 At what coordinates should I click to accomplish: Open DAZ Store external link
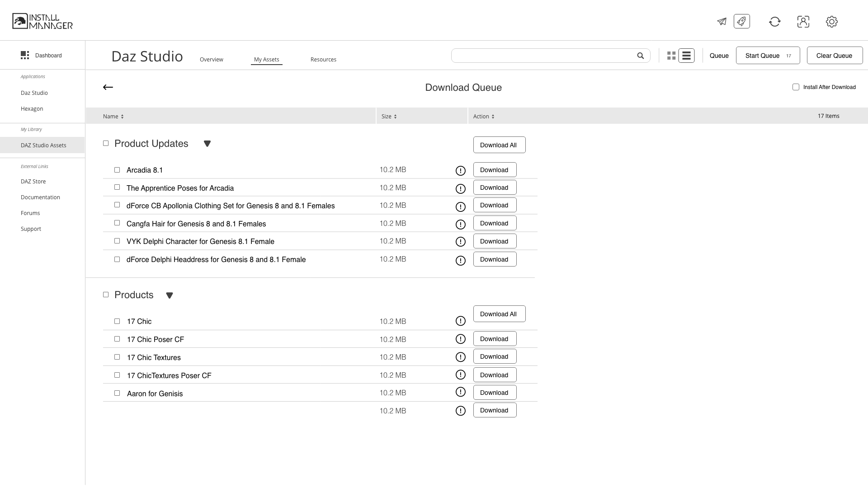33,181
